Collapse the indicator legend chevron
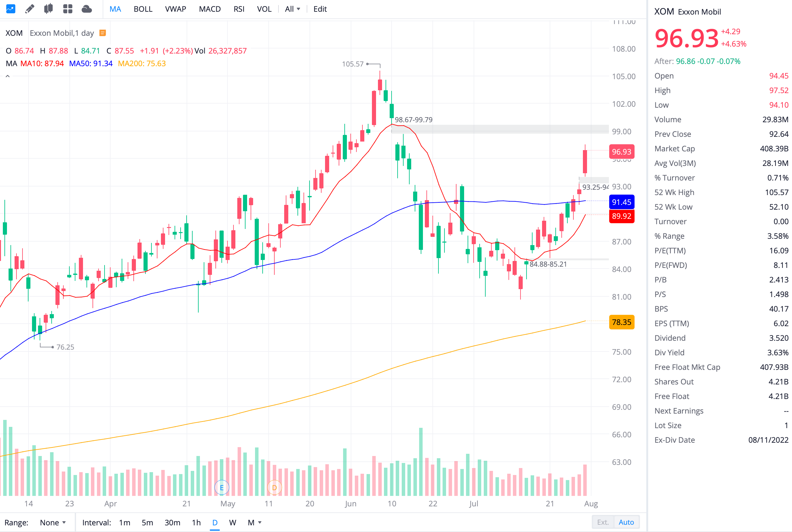The width and height of the screenshot is (792, 532). click(8, 76)
